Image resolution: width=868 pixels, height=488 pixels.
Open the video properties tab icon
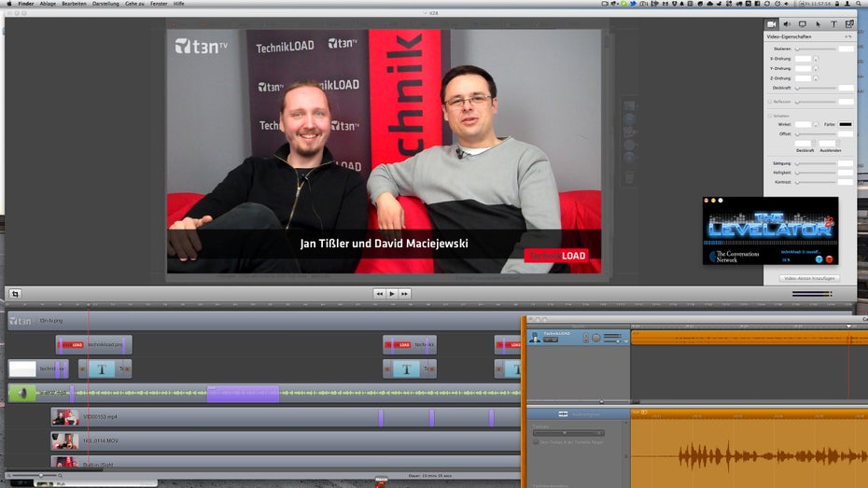click(x=771, y=24)
